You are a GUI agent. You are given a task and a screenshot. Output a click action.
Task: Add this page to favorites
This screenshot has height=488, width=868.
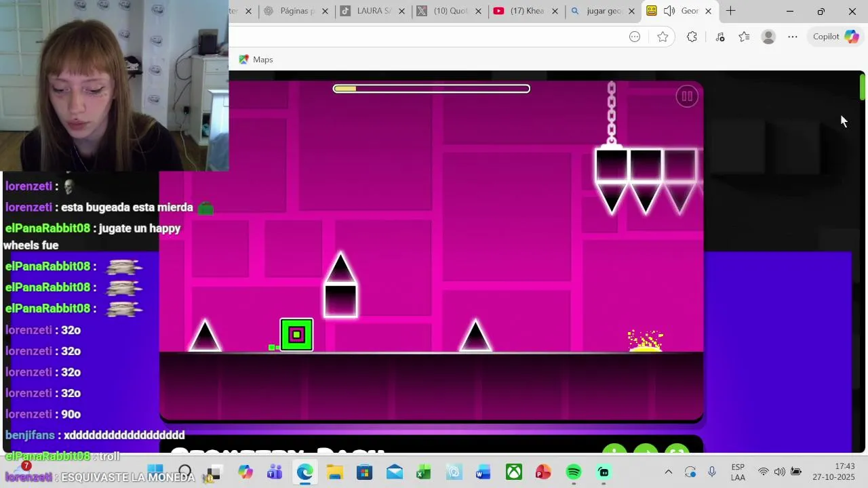coord(663,37)
